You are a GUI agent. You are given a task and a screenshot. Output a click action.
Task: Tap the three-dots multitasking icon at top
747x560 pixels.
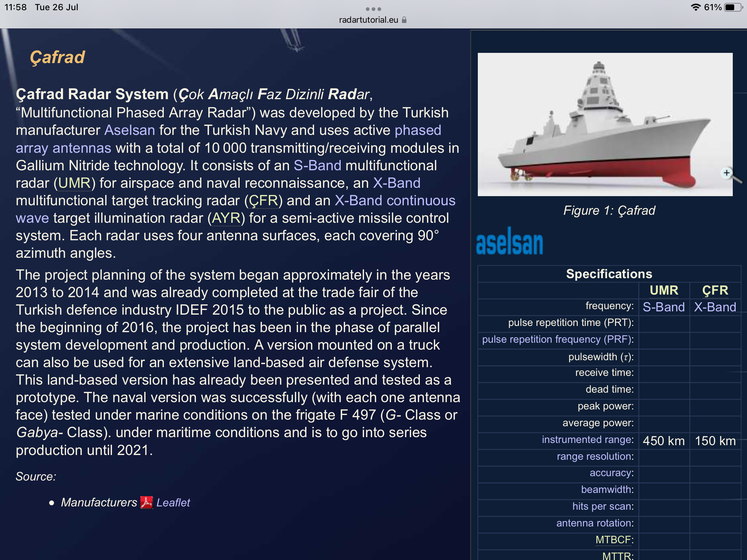pyautogui.click(x=373, y=9)
